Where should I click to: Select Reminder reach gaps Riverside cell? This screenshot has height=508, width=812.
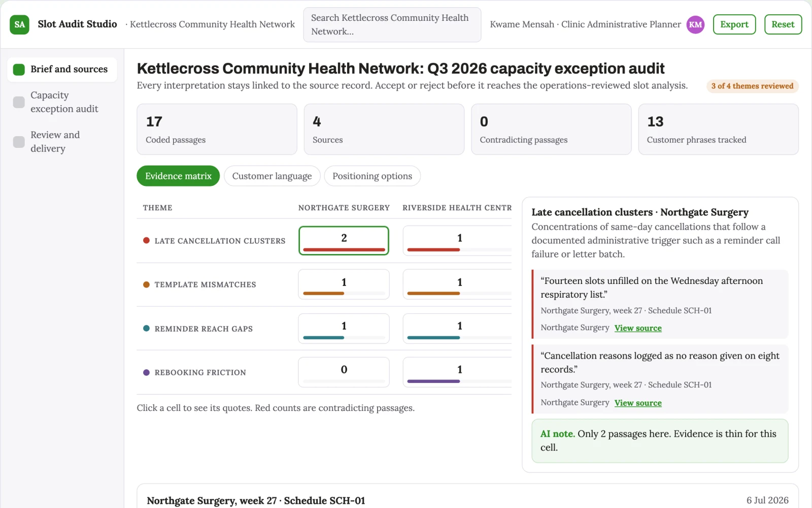pos(457,328)
